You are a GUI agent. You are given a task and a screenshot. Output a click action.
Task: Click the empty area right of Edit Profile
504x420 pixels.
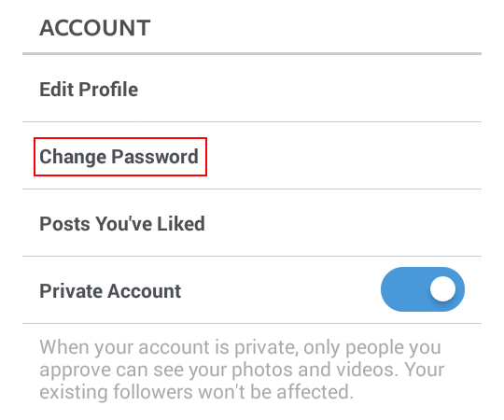pyautogui.click(x=309, y=89)
